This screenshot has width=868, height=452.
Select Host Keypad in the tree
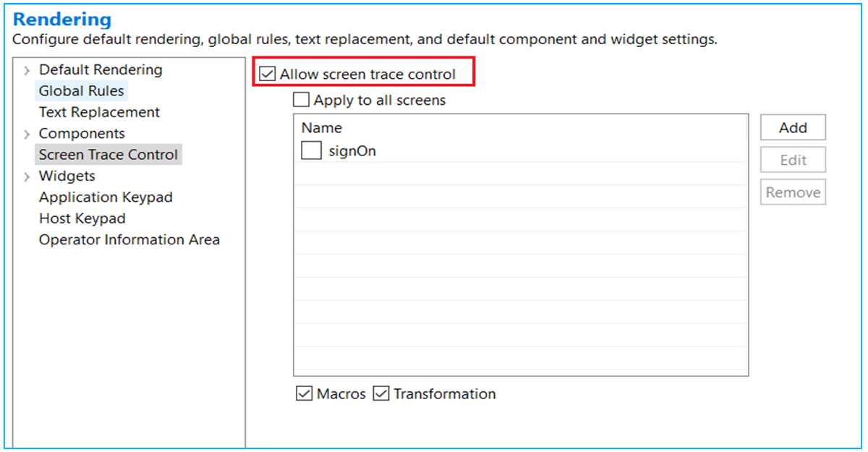click(x=82, y=218)
